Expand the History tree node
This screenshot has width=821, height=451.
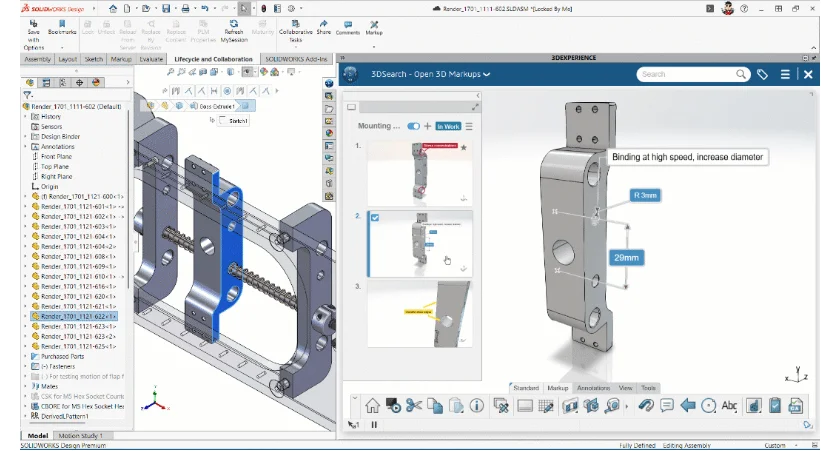tap(26, 117)
